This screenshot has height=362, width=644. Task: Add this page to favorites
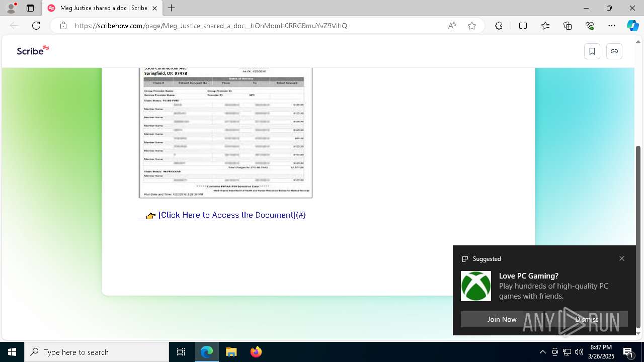click(x=472, y=26)
